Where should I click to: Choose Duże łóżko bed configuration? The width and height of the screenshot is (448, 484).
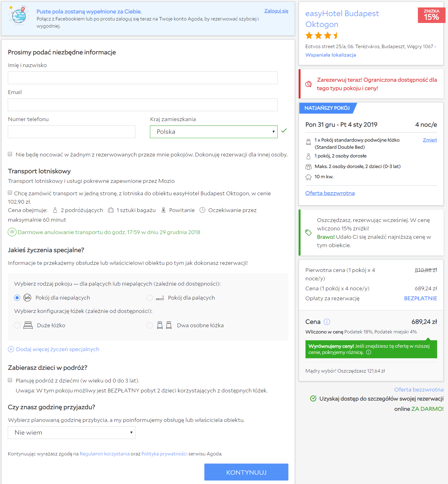tap(17, 325)
